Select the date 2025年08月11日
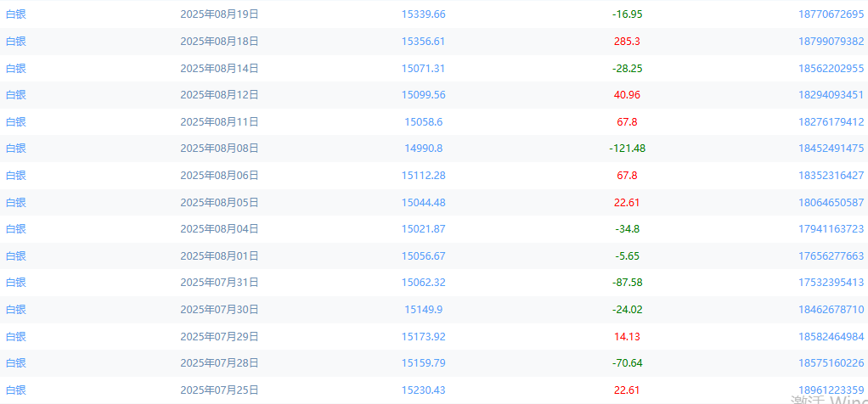868x404 pixels. [219, 121]
